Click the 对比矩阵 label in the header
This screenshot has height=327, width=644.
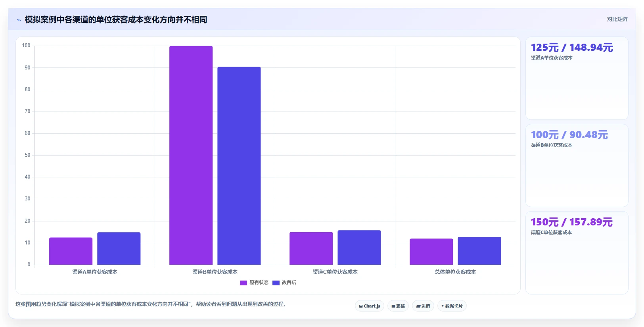pos(617,19)
